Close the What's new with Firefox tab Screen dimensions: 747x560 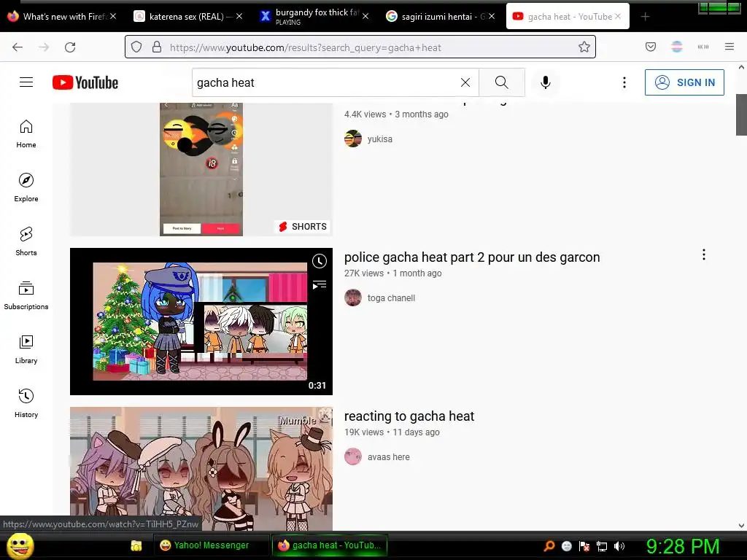(x=113, y=16)
